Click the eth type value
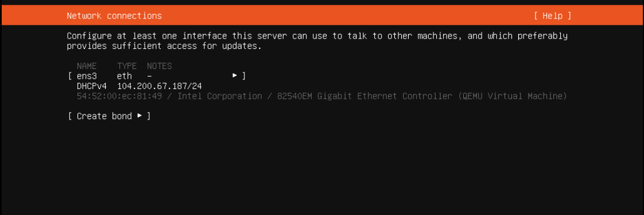 click(x=125, y=76)
